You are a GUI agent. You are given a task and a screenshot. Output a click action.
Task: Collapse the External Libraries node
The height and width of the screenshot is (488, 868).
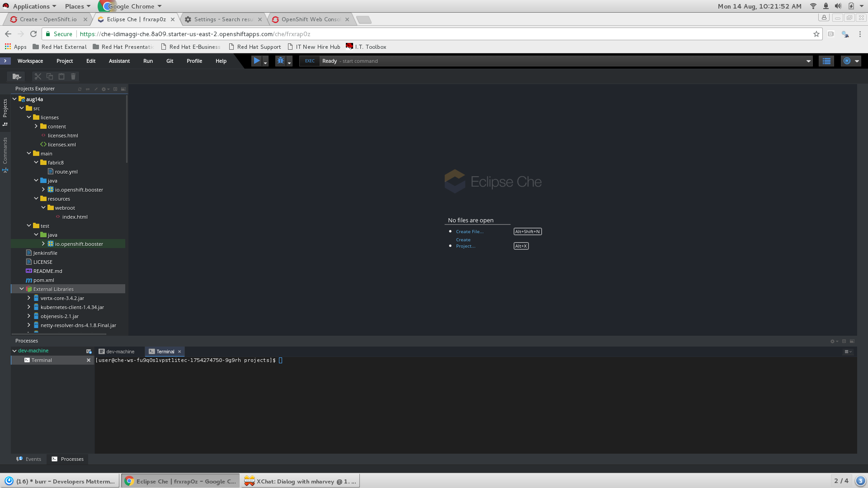22,289
